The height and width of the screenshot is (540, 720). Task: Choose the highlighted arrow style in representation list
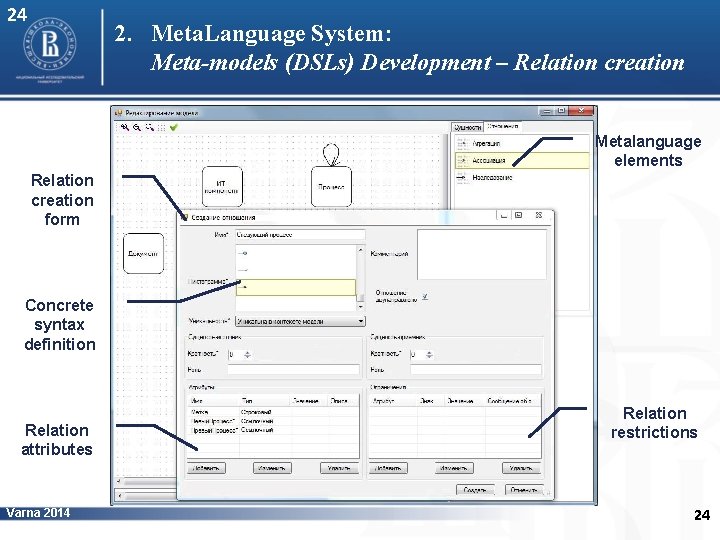pos(296,287)
